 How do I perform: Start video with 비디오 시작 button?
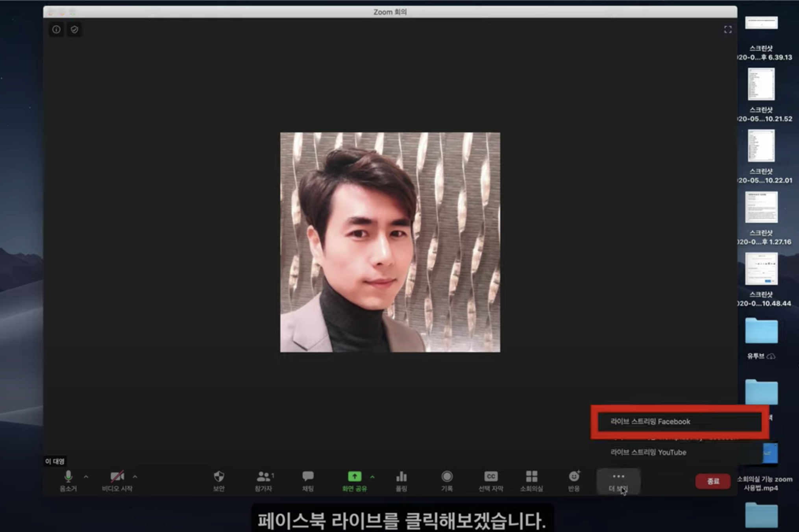[117, 481]
